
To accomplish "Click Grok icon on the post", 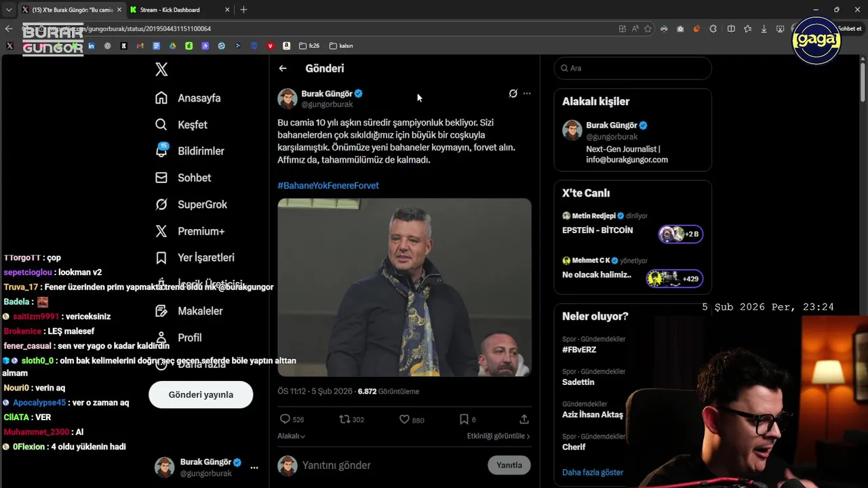I will click(x=513, y=94).
